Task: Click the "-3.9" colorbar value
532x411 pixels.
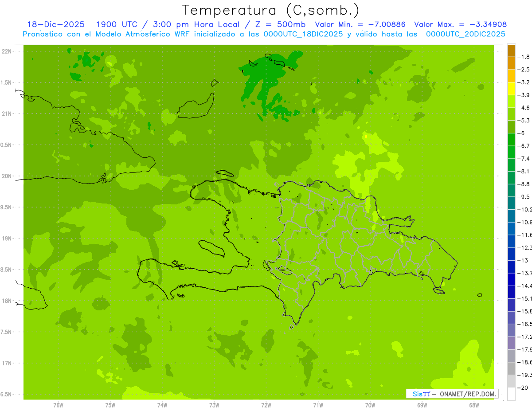Action: click(x=524, y=95)
